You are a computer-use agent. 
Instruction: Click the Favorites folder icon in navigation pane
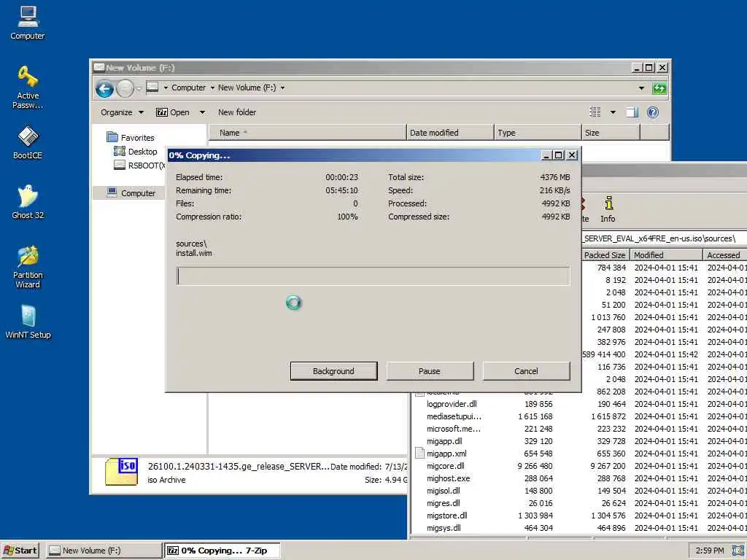click(112, 138)
